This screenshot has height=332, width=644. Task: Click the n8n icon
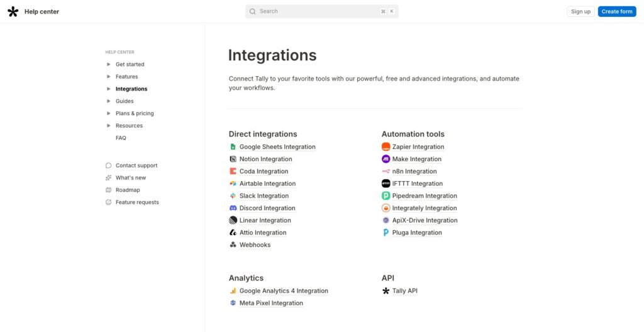tap(386, 171)
